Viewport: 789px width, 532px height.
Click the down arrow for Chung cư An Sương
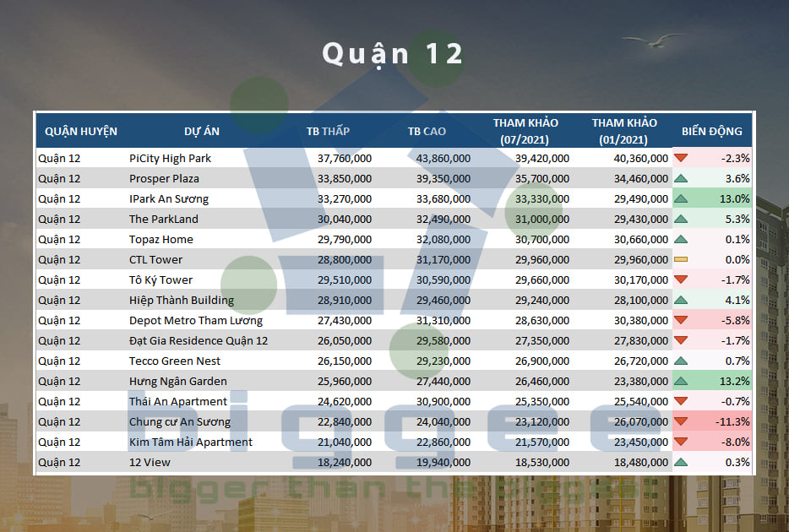tap(681, 421)
